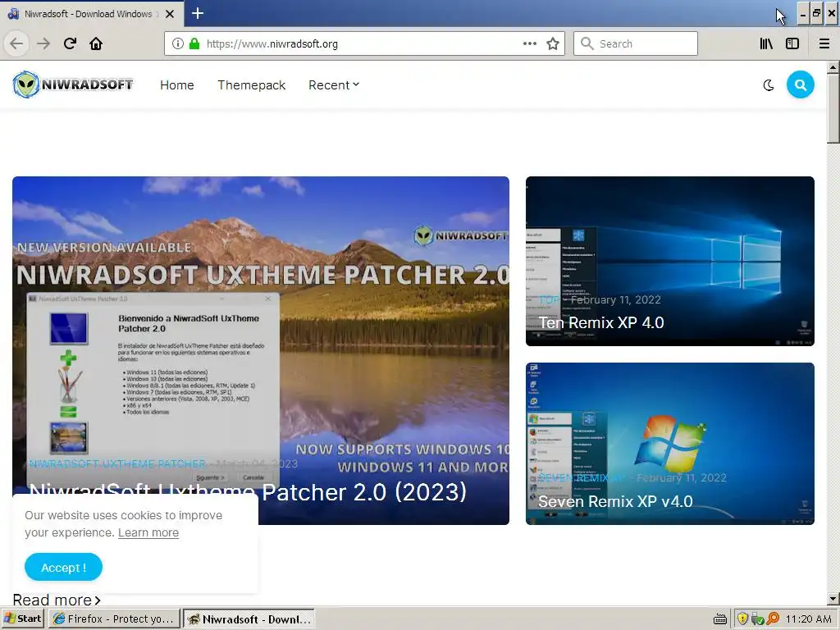Screen dimensions: 840x630
Task: Open a new browser tab
Action: click(198, 13)
